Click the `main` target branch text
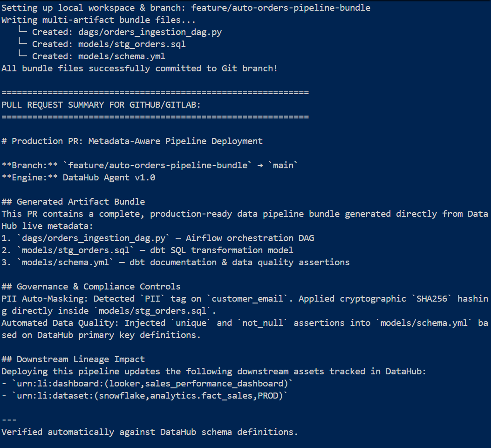Image resolution: width=491 pixels, height=448 pixels. point(283,165)
